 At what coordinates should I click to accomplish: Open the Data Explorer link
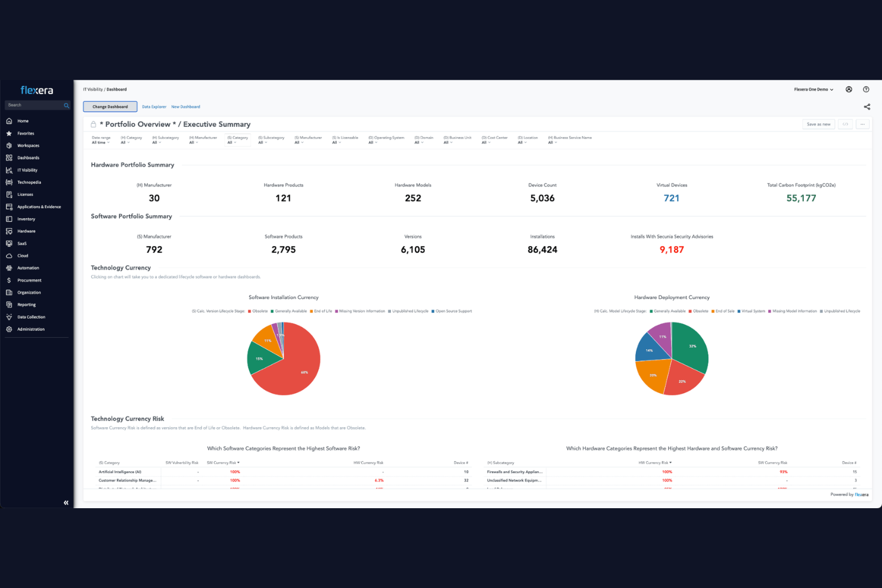click(x=154, y=107)
